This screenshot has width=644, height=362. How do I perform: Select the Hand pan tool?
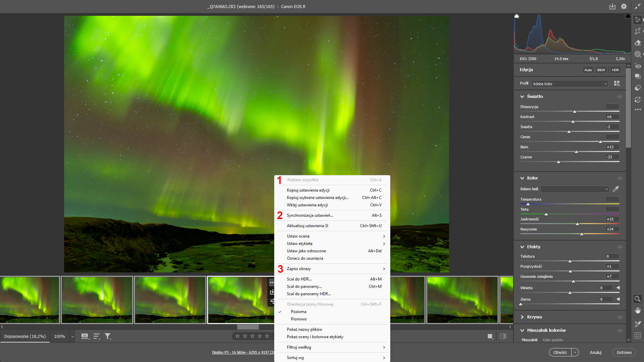[x=637, y=310]
